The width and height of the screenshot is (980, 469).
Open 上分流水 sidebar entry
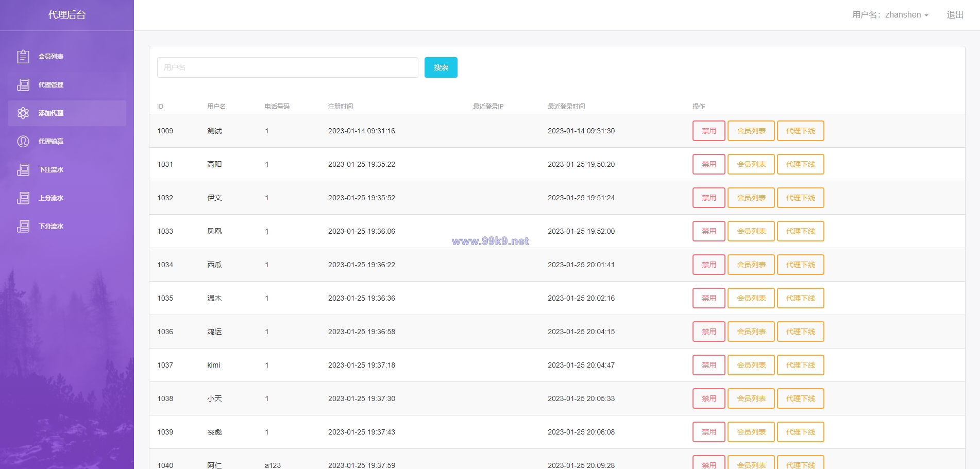click(67, 198)
